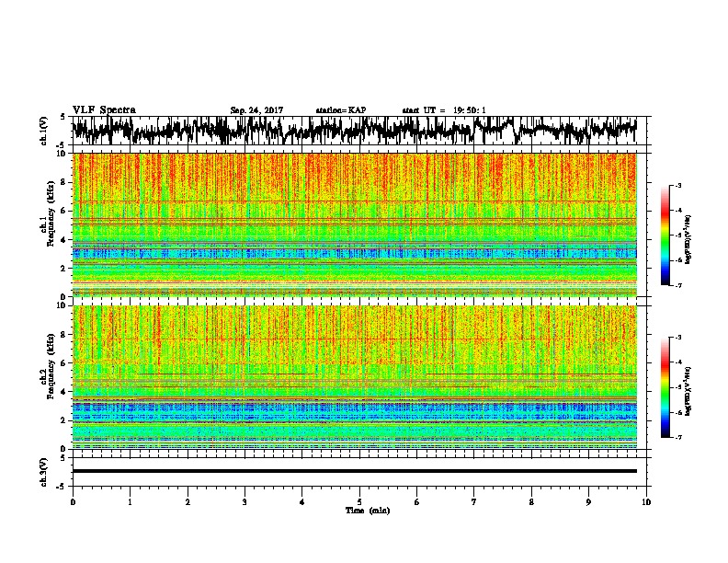Click tick label "3" on the Time axis
This screenshot has height=563, width=728.
[245, 502]
